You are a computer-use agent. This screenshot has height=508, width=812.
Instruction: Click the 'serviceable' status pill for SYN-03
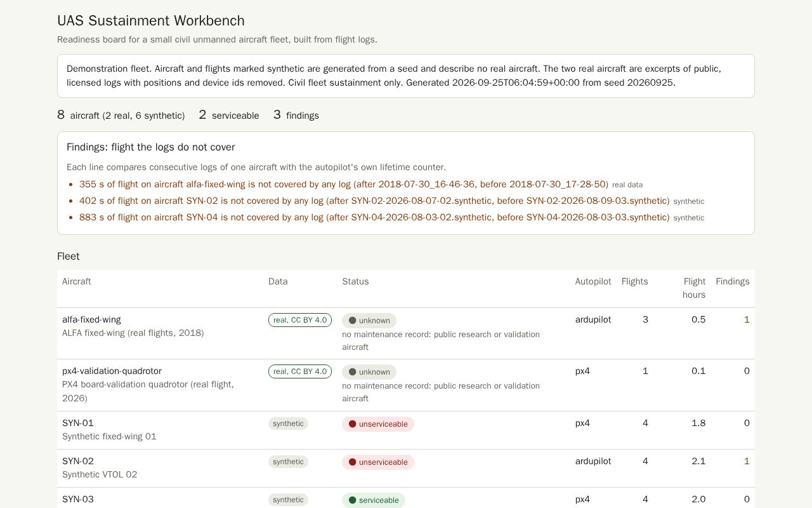(x=374, y=500)
